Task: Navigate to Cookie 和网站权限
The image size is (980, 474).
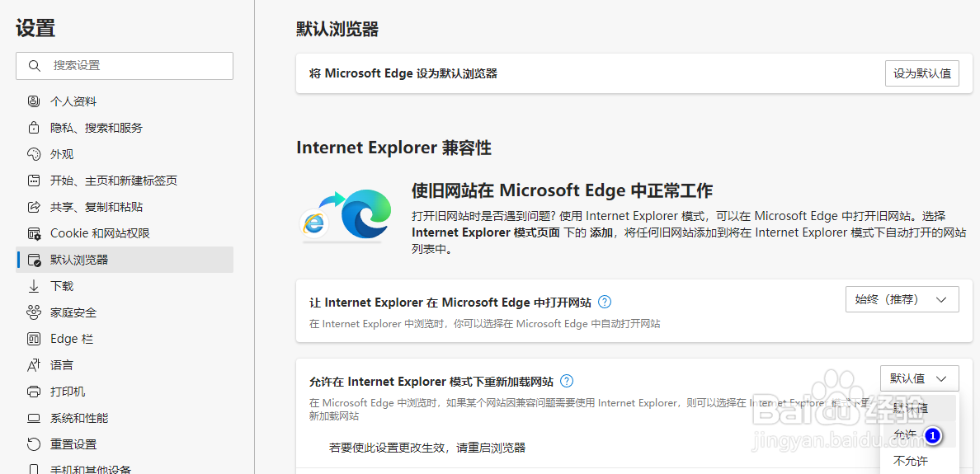Action: coord(125,233)
